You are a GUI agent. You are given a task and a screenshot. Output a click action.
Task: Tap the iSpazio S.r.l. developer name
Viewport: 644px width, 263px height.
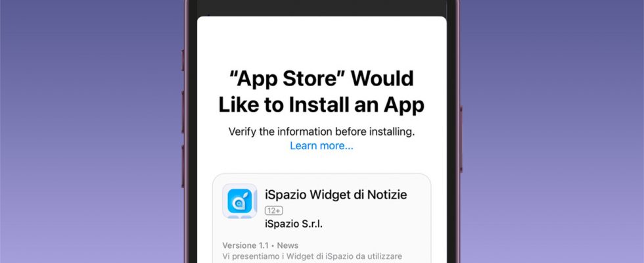294,224
